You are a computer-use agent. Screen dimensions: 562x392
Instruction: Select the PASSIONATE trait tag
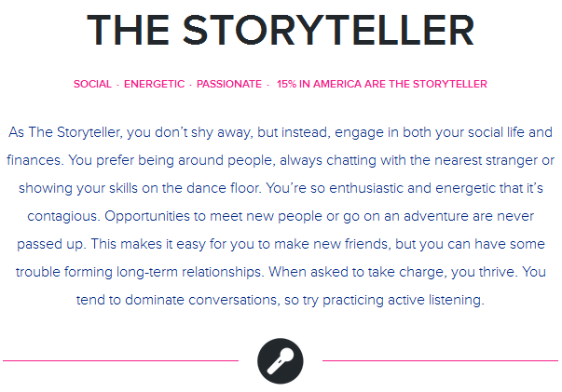click(229, 84)
